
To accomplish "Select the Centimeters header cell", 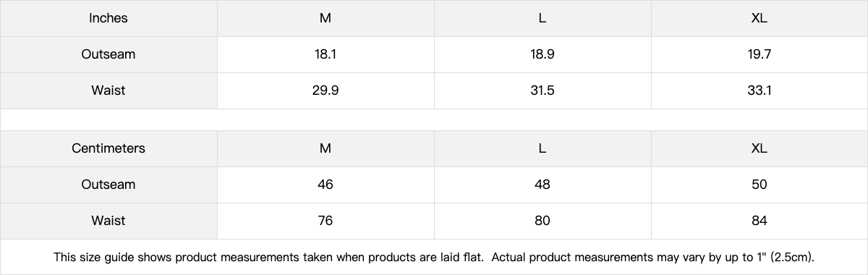I will [109, 148].
